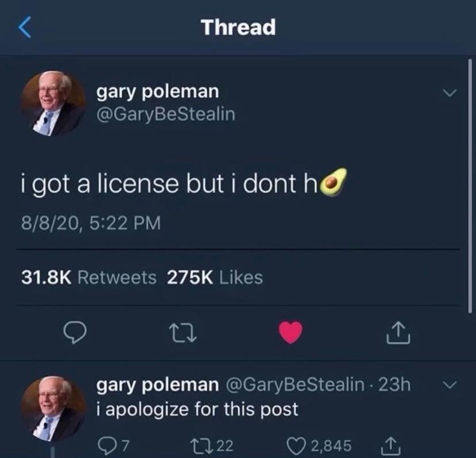Click gary poleman name in the reply
The image size is (476, 458).
pos(158,385)
